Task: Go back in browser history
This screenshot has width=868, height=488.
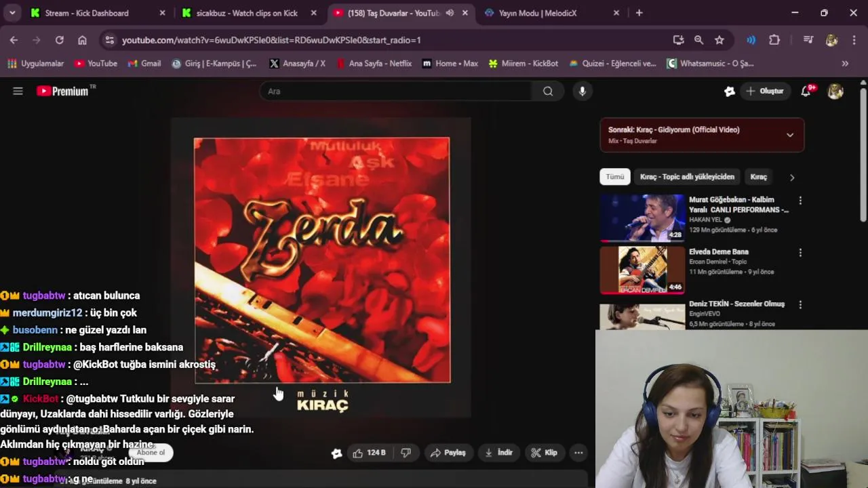Action: 14,40
